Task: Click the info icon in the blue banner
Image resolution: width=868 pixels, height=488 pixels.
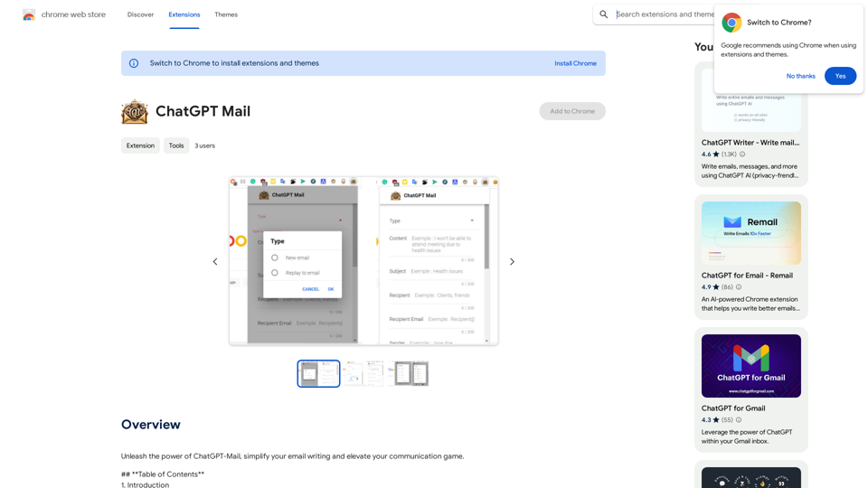Action: coord(134,63)
